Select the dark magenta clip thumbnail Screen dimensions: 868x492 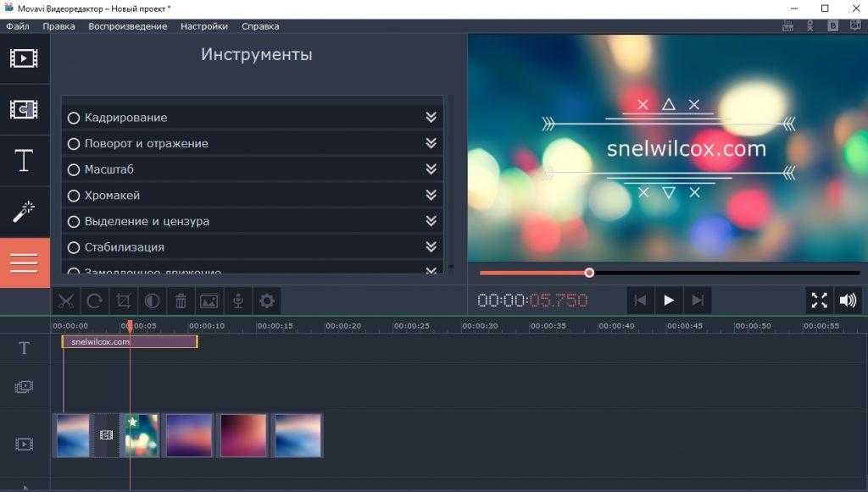click(243, 435)
